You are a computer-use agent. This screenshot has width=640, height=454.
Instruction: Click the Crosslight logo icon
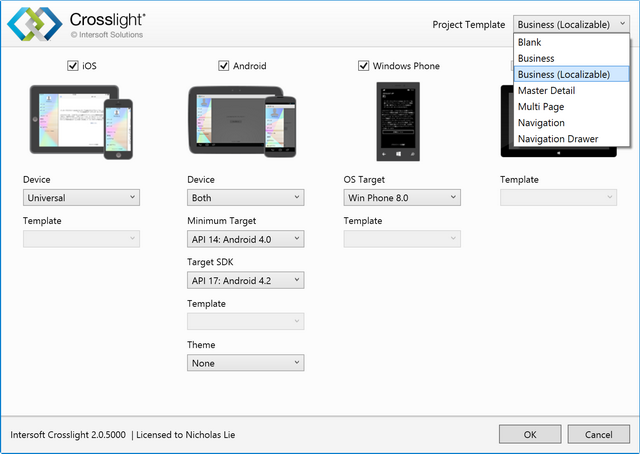point(35,23)
